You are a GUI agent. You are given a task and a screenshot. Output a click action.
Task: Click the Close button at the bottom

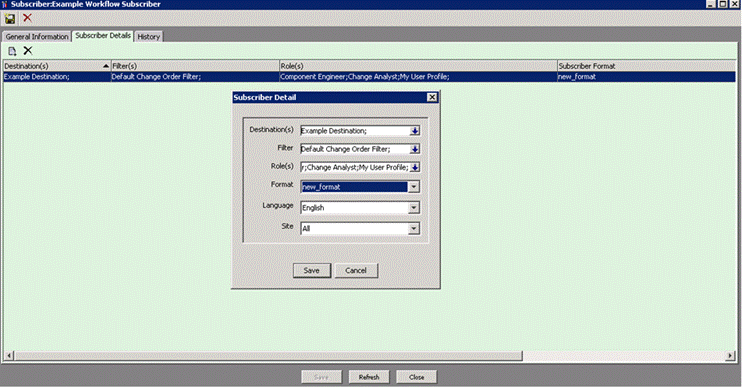coord(416,377)
